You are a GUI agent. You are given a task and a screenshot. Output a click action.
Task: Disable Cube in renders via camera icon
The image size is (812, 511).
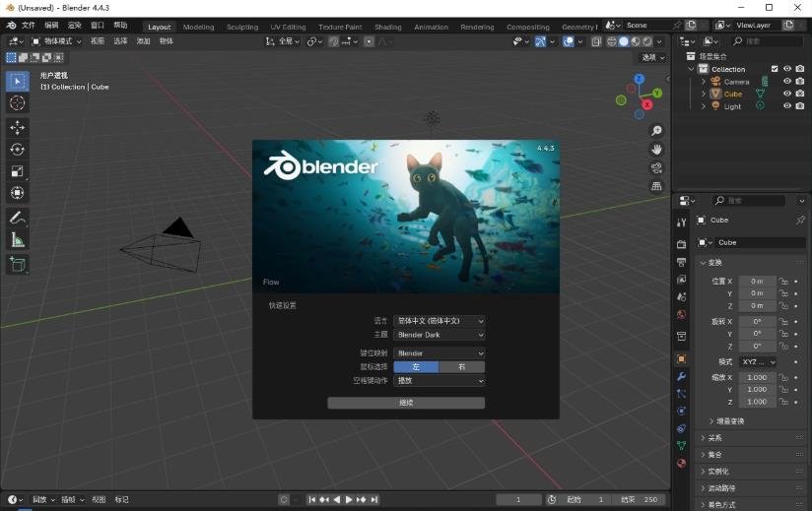[800, 94]
